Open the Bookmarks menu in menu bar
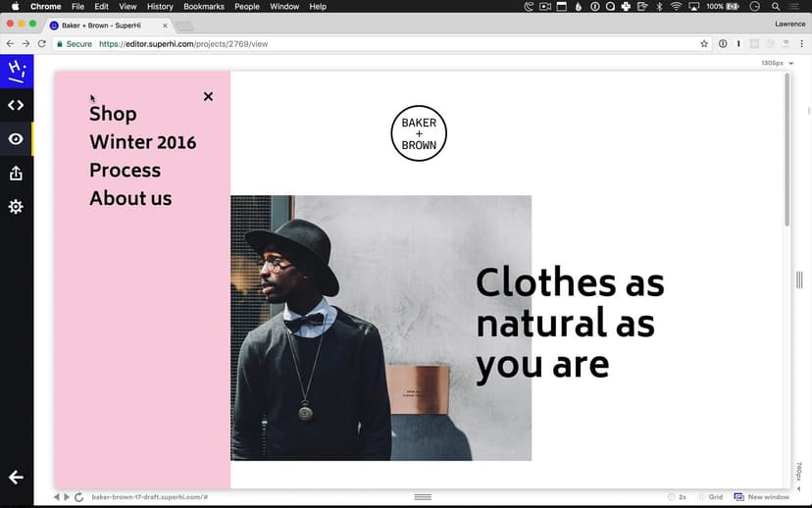 (x=204, y=7)
